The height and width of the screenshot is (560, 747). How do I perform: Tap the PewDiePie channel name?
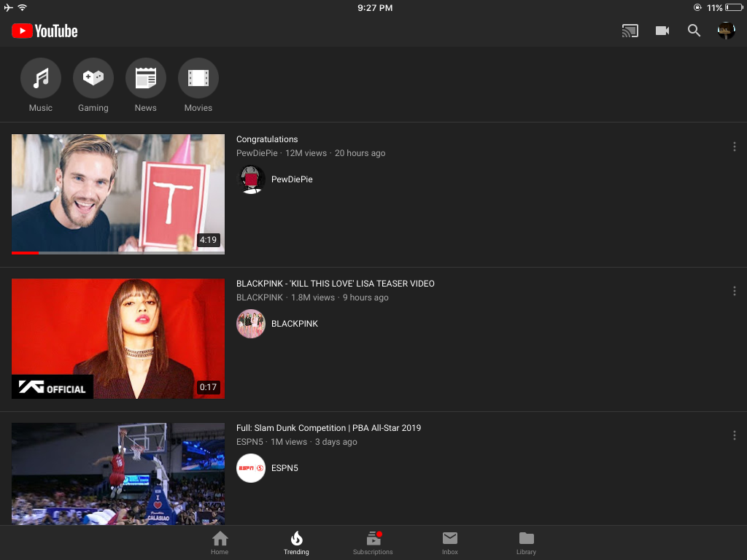292,179
